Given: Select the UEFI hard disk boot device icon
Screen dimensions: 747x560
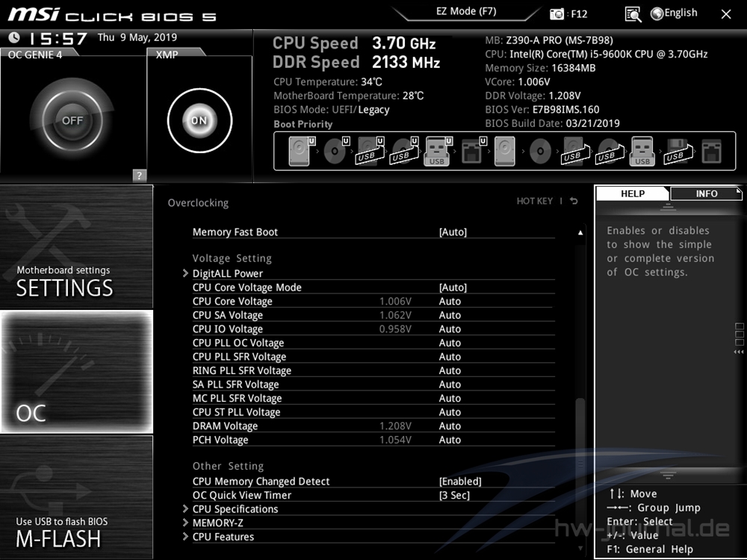Looking at the screenshot, I should [x=302, y=152].
